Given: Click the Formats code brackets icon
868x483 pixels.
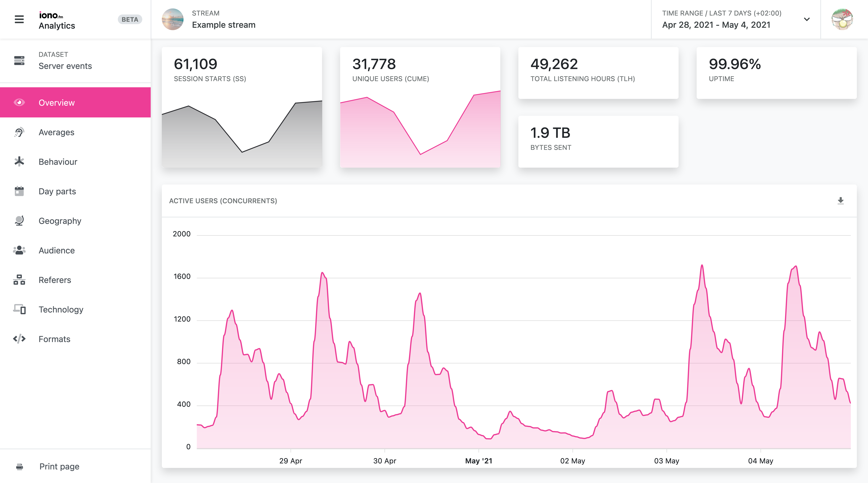Looking at the screenshot, I should click(x=19, y=339).
